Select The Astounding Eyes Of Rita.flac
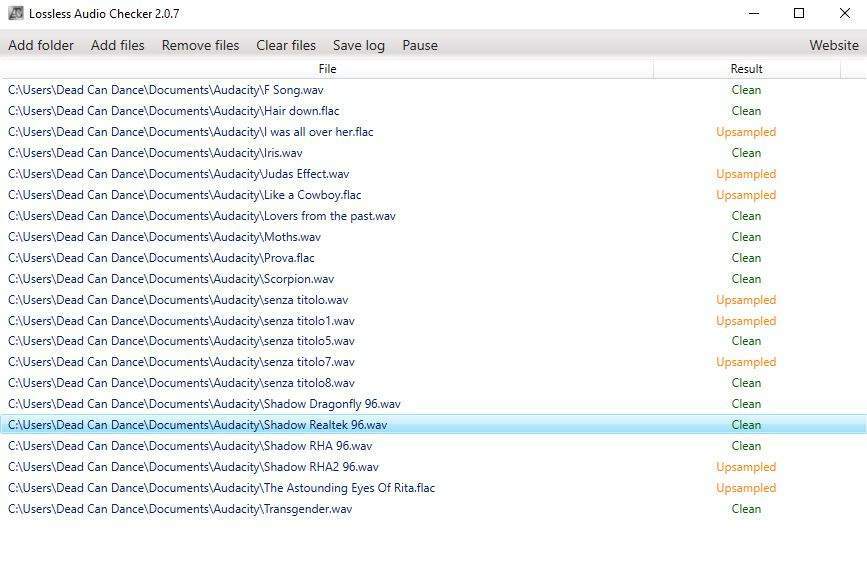867x575 pixels. click(x=434, y=488)
